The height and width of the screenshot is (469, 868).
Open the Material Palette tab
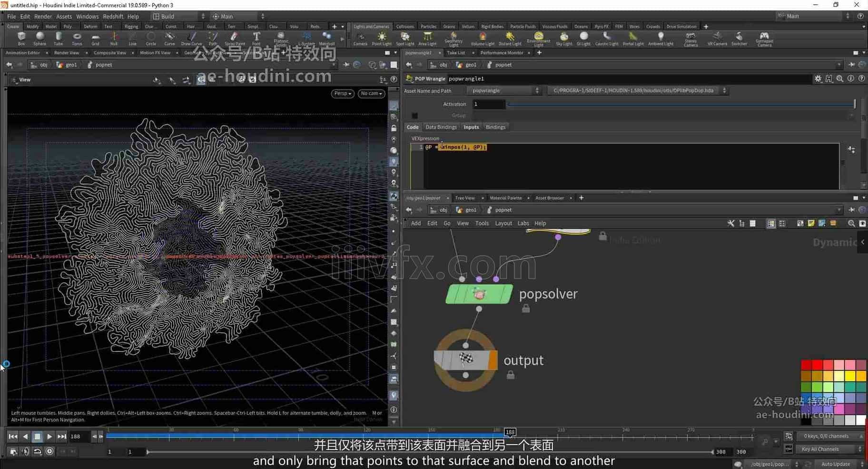[505, 198]
